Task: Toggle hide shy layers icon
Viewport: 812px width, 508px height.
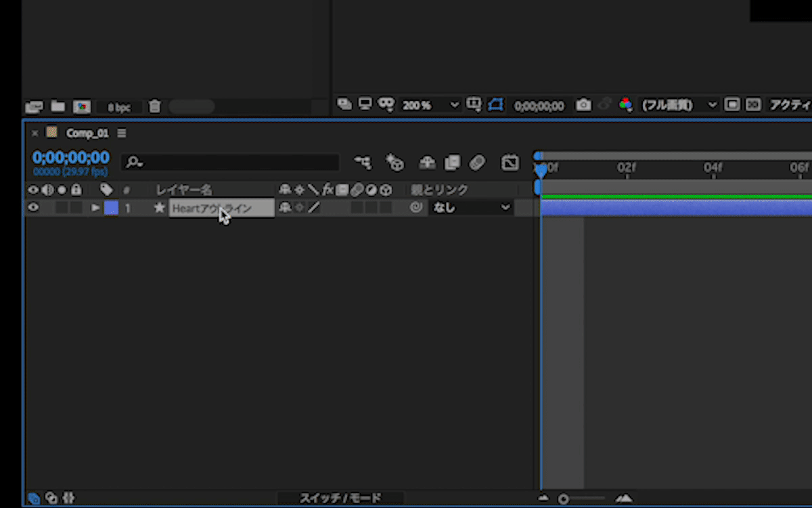Action: [x=427, y=163]
